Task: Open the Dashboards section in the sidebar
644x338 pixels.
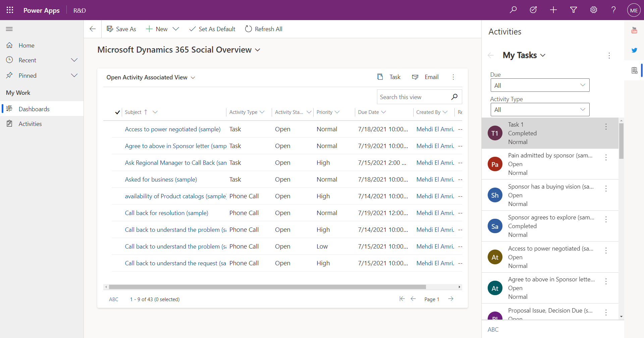Action: pos(34,109)
